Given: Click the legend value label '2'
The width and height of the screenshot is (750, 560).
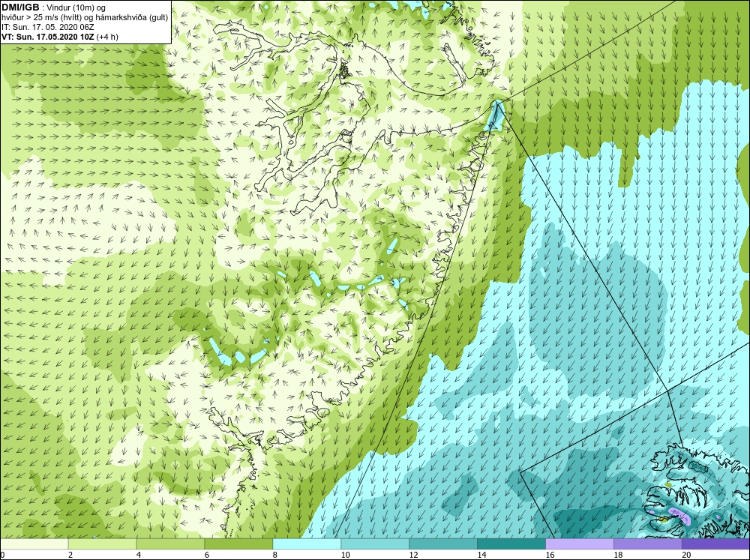Looking at the screenshot, I should 70,555.
